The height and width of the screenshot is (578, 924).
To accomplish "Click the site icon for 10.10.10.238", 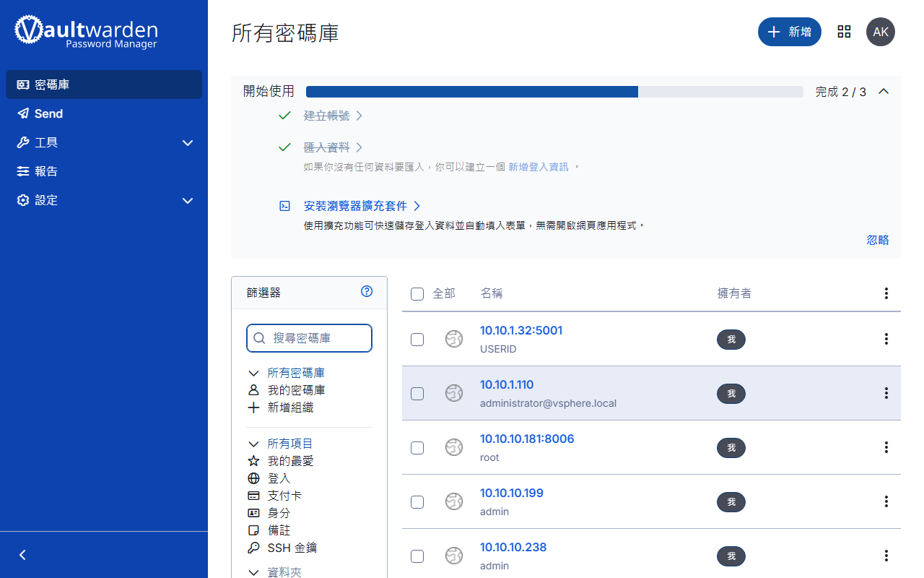I will (x=454, y=556).
